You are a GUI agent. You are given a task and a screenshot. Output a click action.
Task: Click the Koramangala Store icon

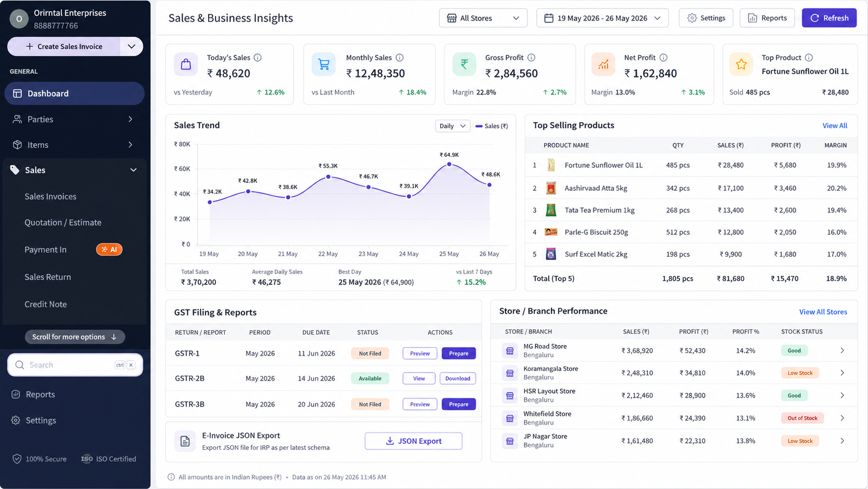pyautogui.click(x=510, y=373)
